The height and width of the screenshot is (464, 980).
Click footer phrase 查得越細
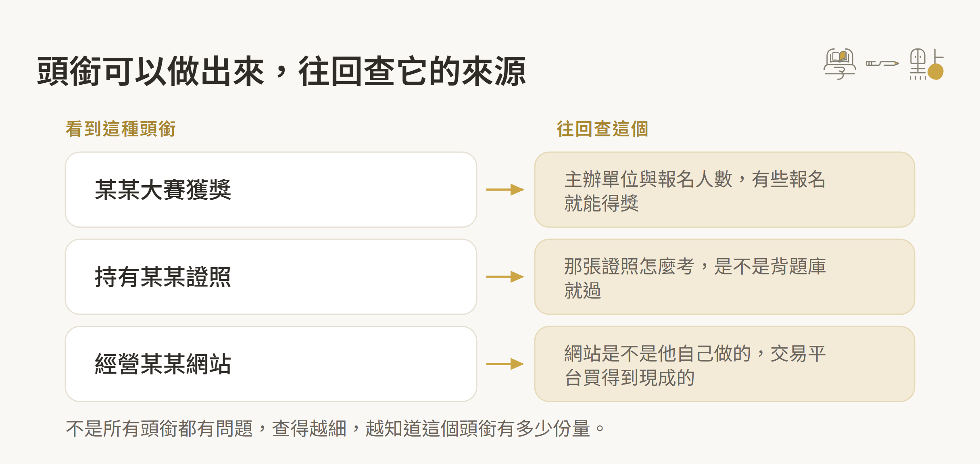coord(309,428)
